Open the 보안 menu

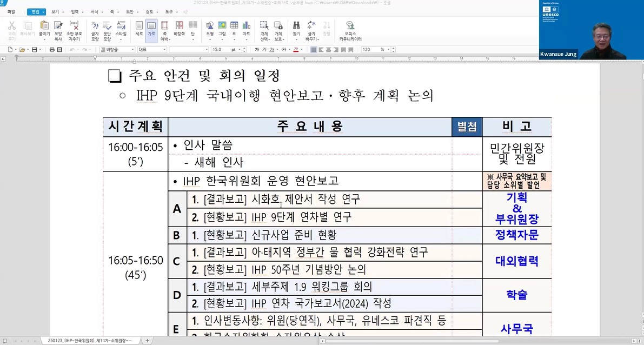pyautogui.click(x=131, y=12)
